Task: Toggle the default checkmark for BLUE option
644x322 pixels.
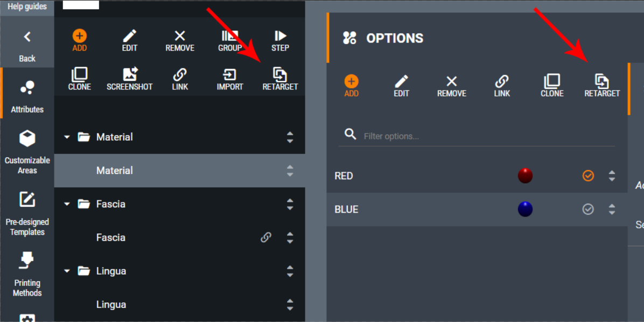Action: click(588, 209)
